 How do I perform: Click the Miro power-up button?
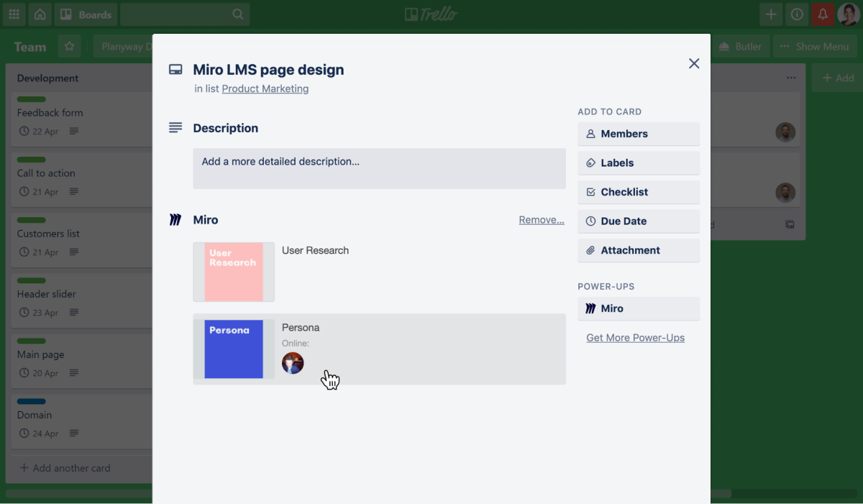coord(638,308)
